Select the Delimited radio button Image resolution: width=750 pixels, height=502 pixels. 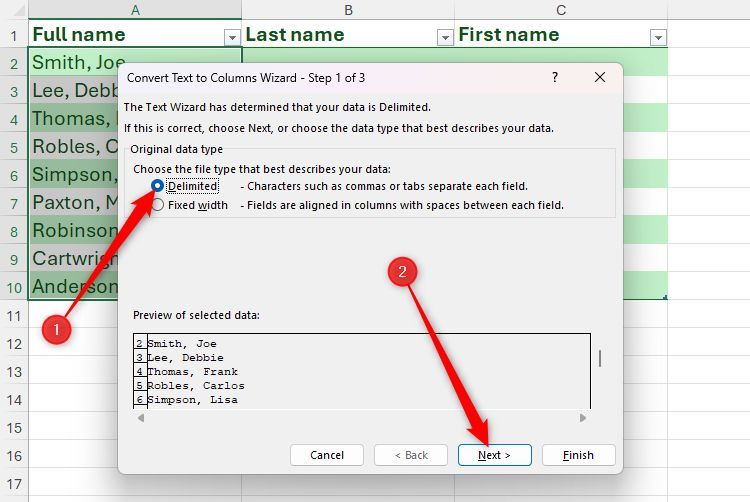[x=158, y=186]
